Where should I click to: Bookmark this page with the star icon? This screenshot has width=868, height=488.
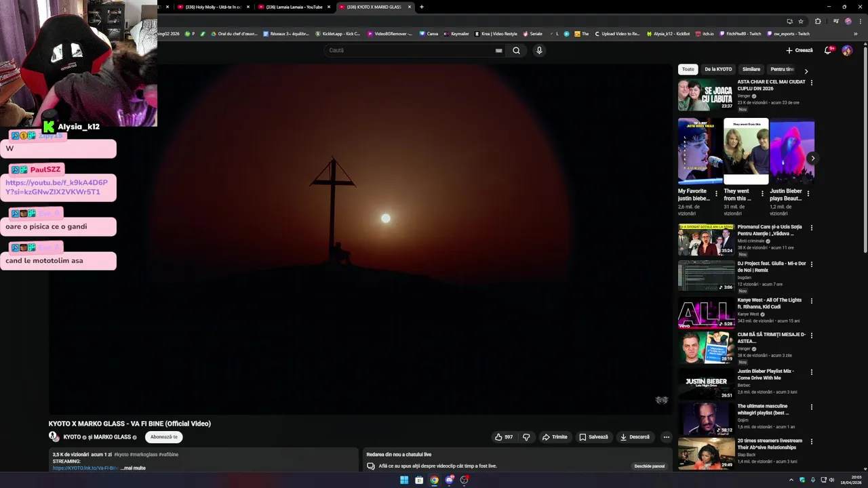pos(801,21)
